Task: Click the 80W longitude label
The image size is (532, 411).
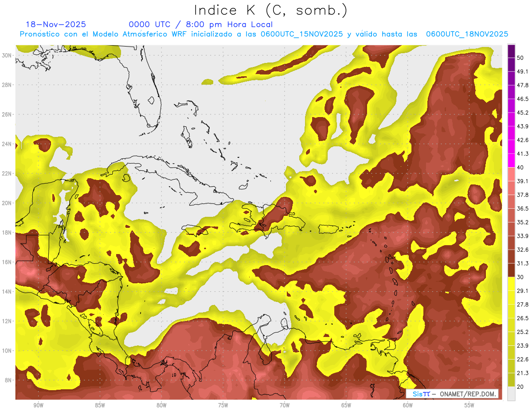Action: pos(161,405)
